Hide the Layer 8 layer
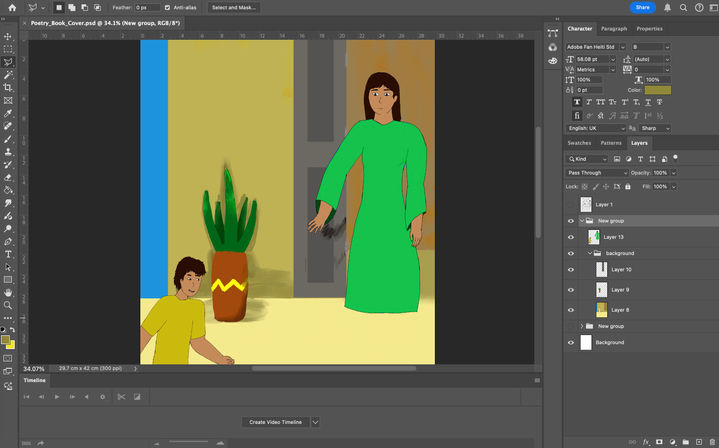Viewport: 719px width, 448px height. [571, 310]
